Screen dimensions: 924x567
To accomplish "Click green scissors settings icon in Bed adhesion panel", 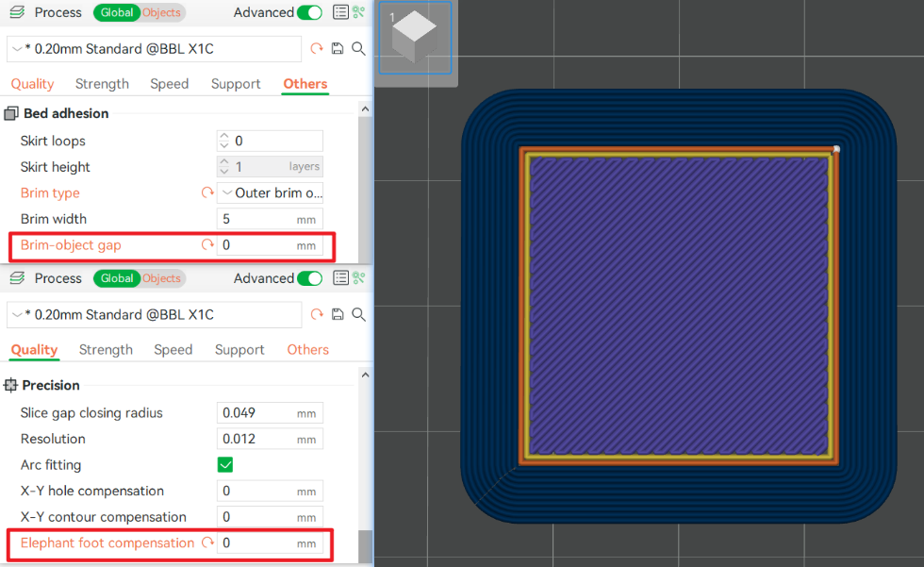I will (359, 11).
